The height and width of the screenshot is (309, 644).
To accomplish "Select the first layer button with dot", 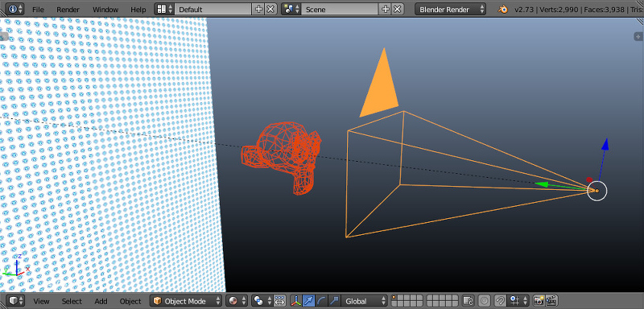I will pyautogui.click(x=394, y=298).
